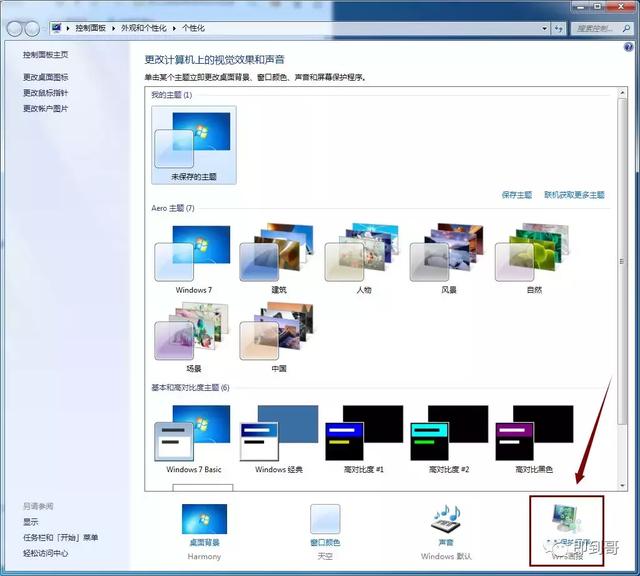
Task: Click the 保存主题 link
Action: 517,195
